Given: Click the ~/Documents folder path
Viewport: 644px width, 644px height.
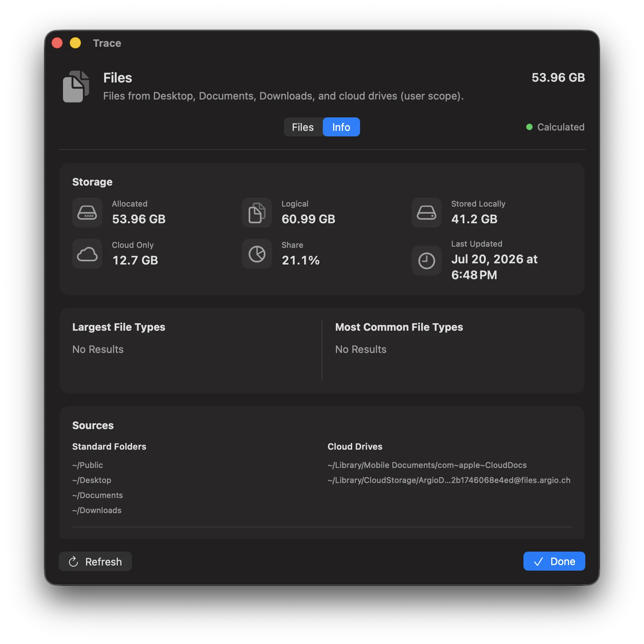Looking at the screenshot, I should 98,495.
